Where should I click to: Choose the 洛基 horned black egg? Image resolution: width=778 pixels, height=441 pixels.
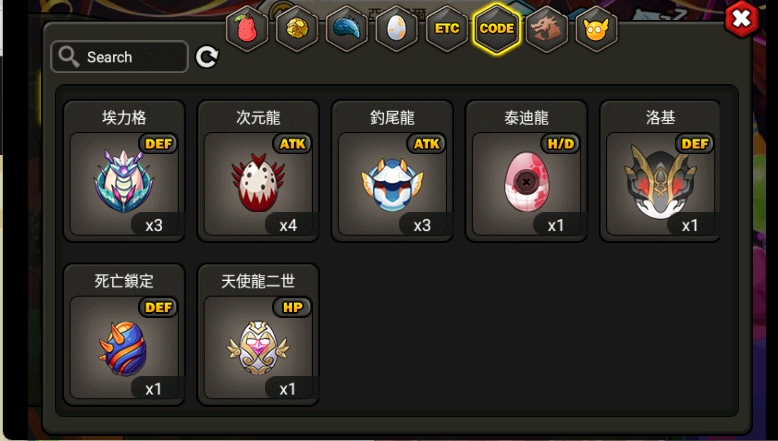pos(660,171)
